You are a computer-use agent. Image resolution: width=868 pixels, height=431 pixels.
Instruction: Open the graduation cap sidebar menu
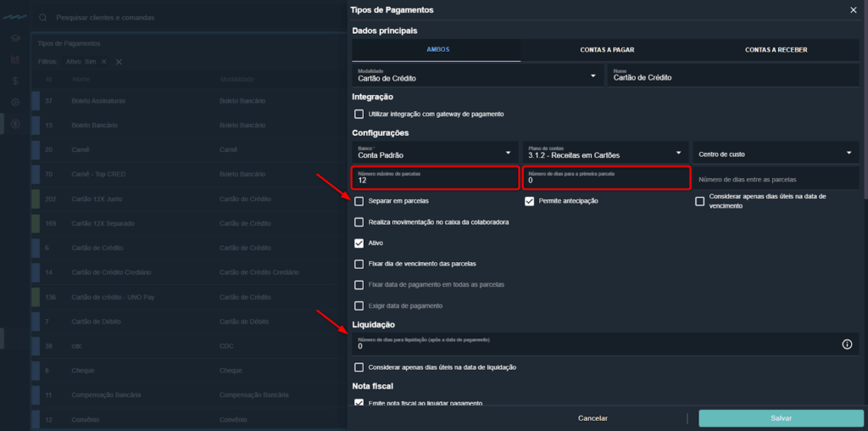[x=15, y=39]
